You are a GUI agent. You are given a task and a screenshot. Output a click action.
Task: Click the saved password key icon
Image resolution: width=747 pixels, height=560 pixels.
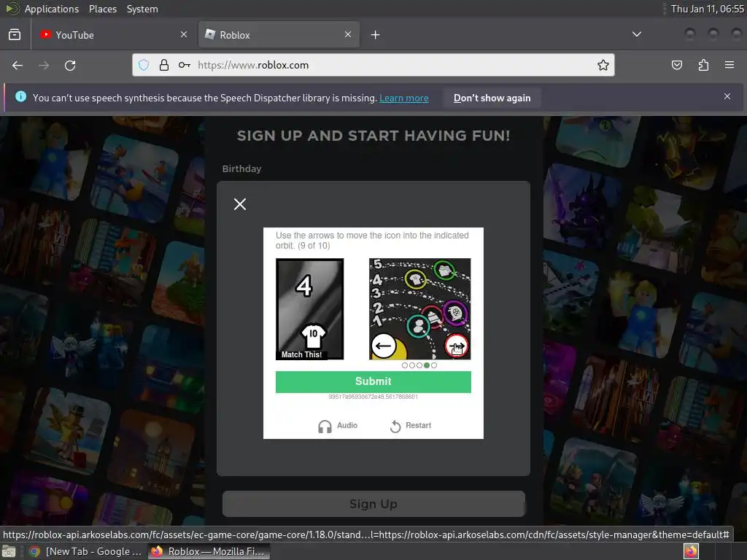point(185,65)
